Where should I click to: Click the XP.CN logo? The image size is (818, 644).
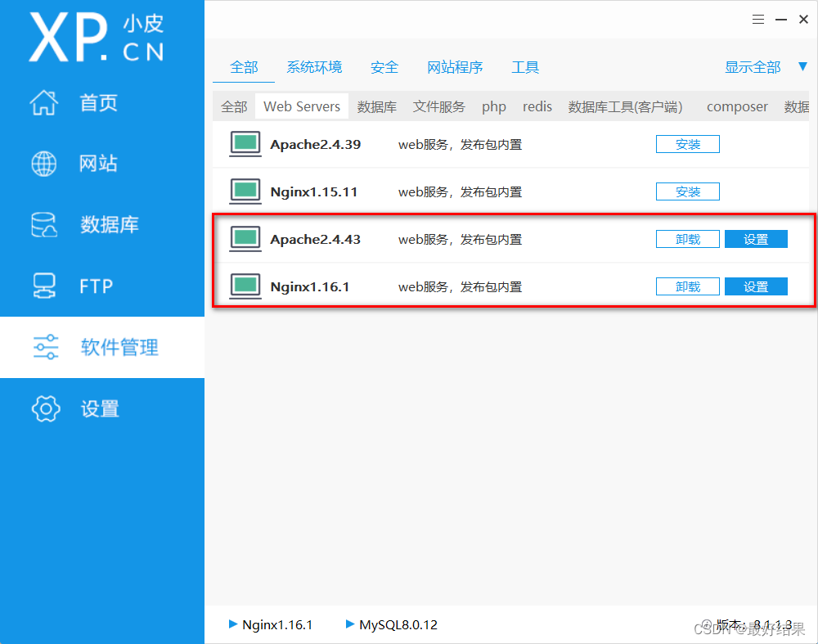97,38
